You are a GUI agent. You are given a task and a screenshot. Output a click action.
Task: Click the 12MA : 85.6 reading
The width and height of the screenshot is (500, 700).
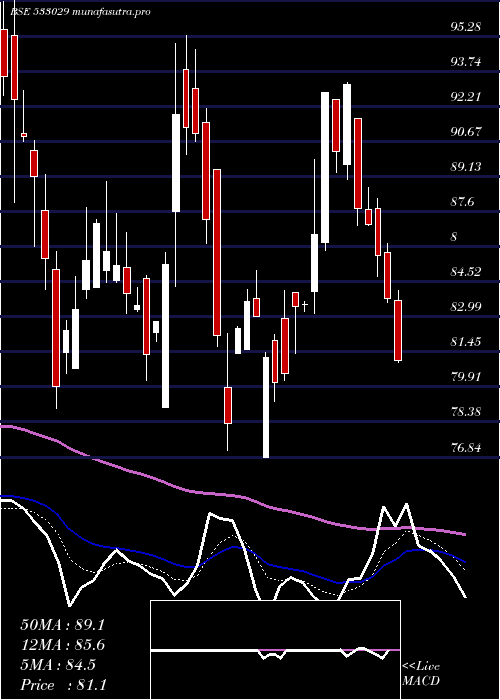point(62,645)
